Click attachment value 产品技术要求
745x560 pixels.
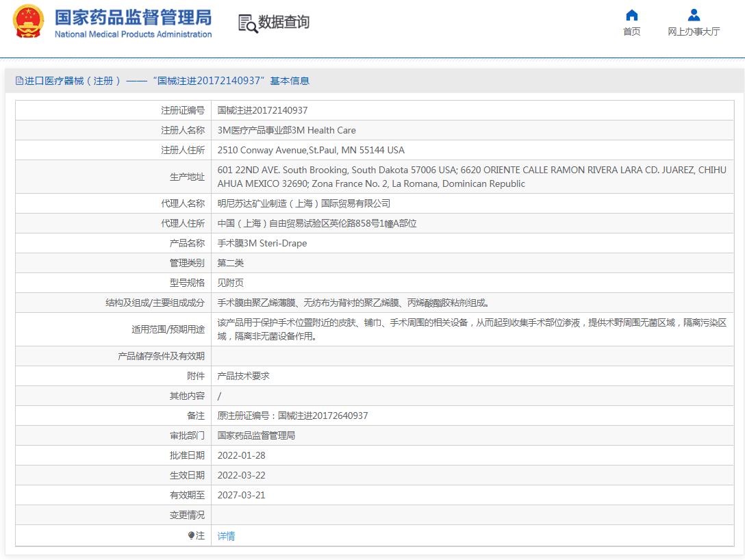243,376
